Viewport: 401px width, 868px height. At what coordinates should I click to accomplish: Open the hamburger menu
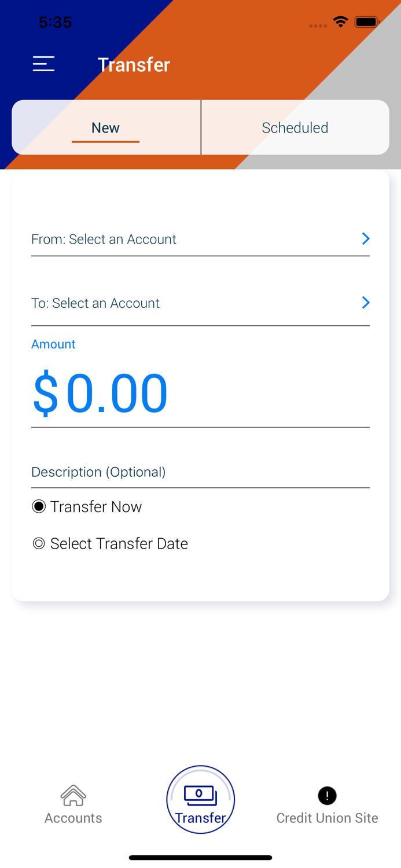(x=43, y=64)
